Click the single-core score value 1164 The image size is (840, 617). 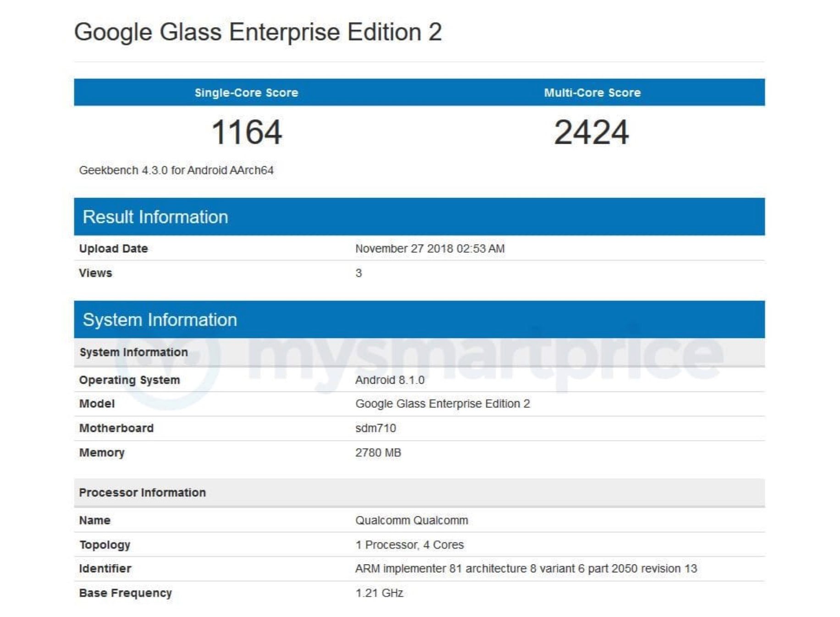pos(247,132)
